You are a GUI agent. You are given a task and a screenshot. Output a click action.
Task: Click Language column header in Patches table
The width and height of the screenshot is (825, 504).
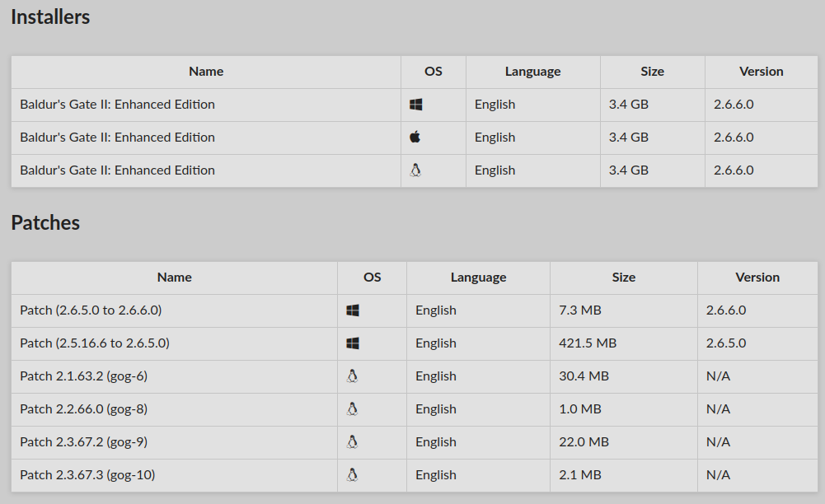pyautogui.click(x=478, y=278)
